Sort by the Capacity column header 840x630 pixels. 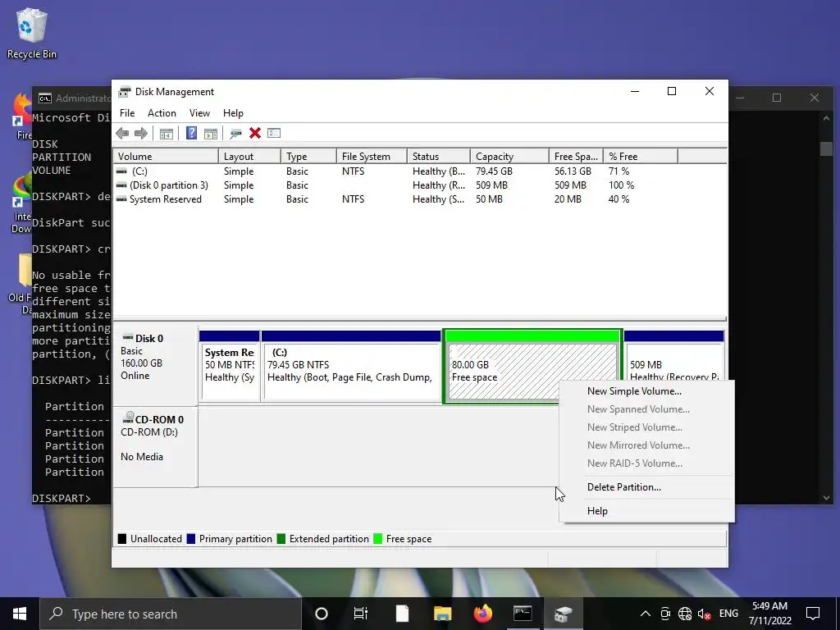coord(509,157)
